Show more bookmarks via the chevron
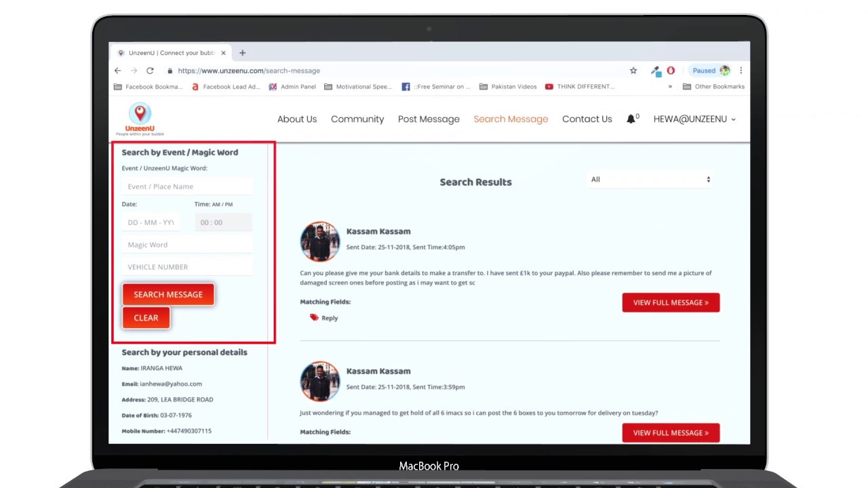Viewport: 868px width, 488px height. (670, 87)
